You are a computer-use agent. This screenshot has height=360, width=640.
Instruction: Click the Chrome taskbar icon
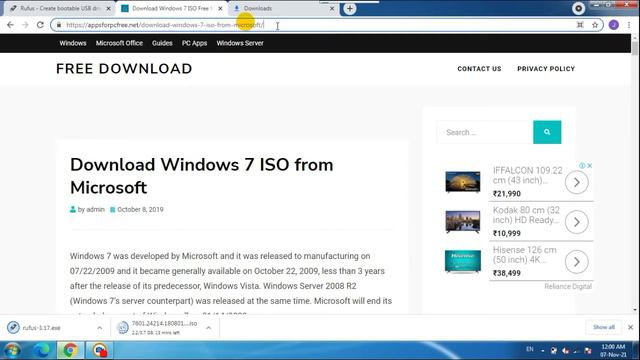tap(70, 350)
